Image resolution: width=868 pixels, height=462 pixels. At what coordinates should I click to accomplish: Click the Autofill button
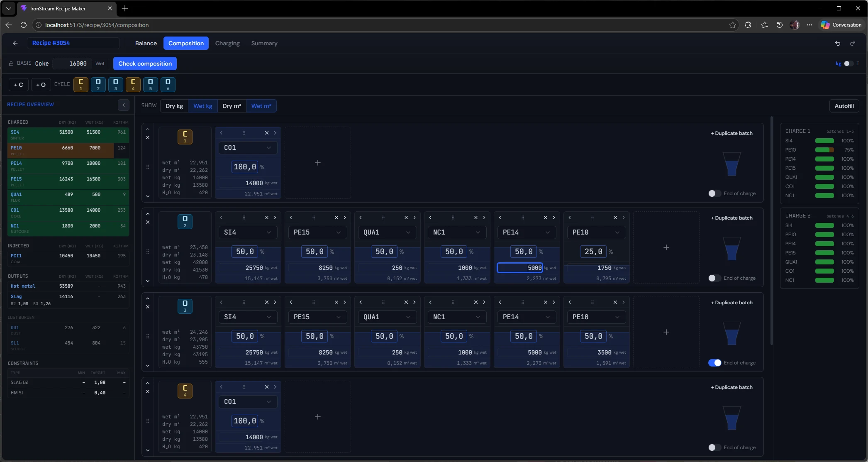pos(844,106)
